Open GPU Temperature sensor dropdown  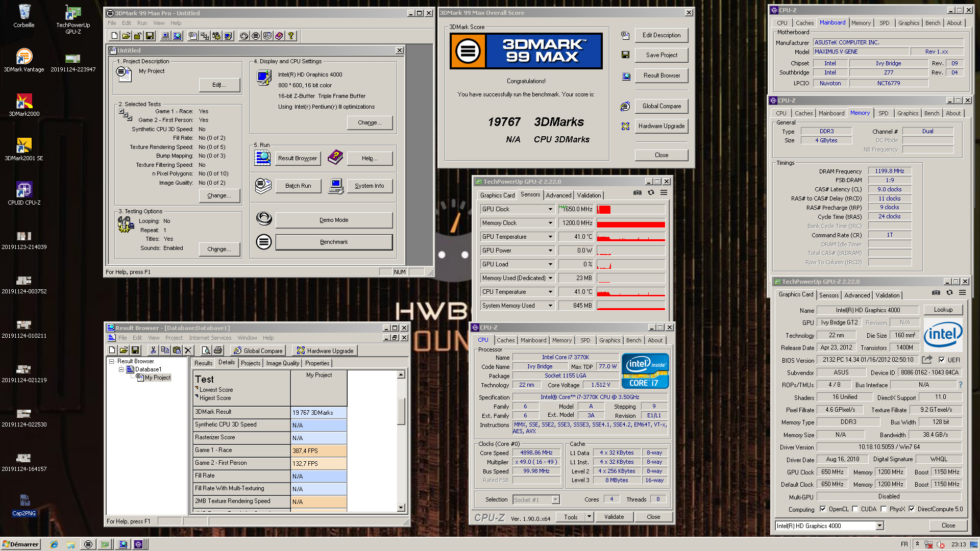pos(550,237)
